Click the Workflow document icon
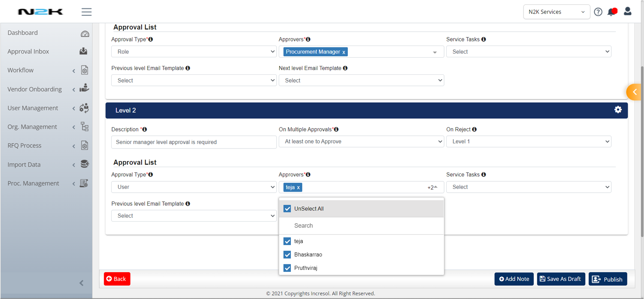Image resolution: width=644 pixels, height=299 pixels. [85, 70]
